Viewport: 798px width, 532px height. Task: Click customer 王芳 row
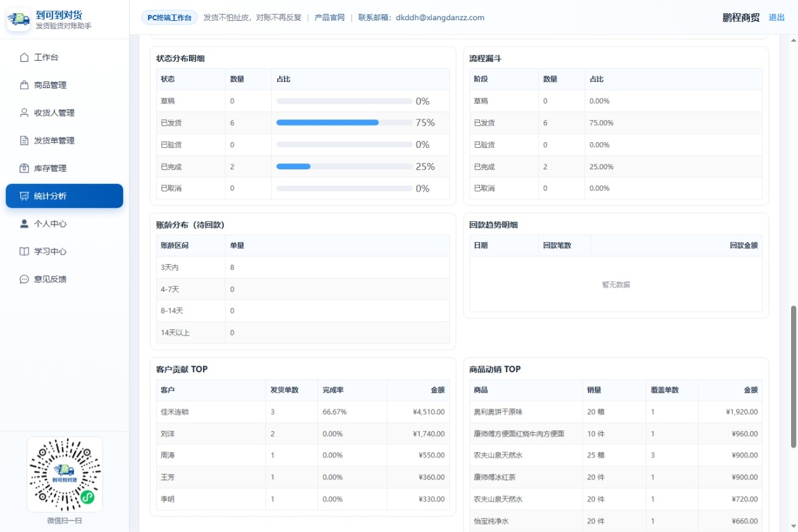pyautogui.click(x=303, y=478)
